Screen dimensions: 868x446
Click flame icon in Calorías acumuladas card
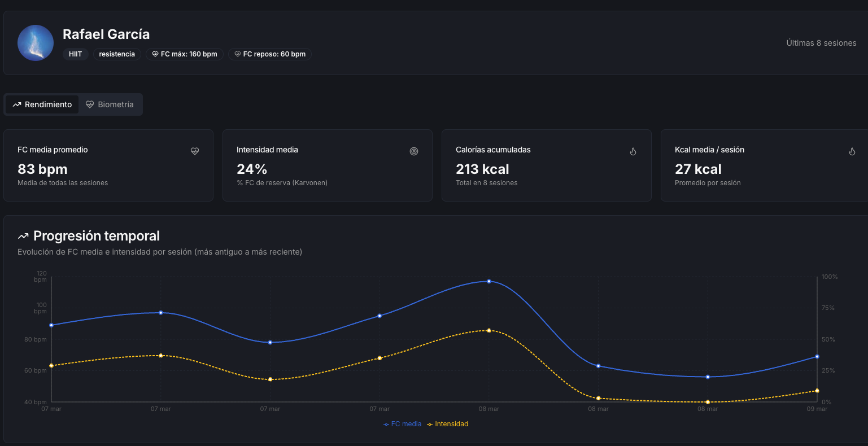click(633, 151)
